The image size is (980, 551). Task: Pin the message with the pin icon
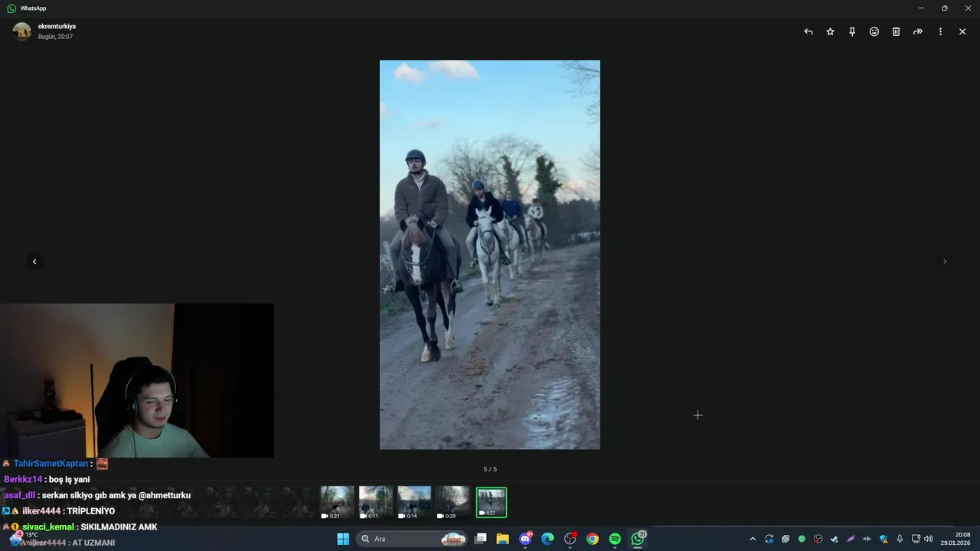852,31
